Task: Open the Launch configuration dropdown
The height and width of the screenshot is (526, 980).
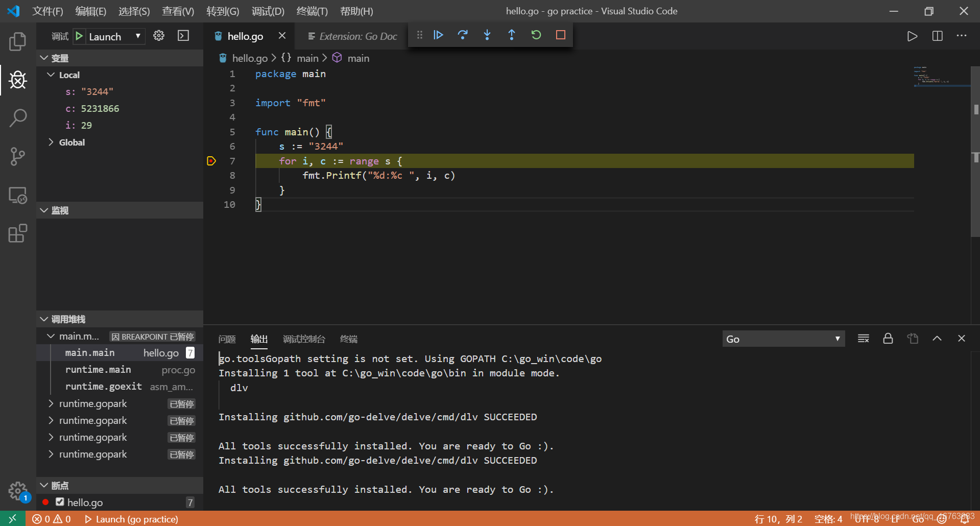Action: click(137, 36)
